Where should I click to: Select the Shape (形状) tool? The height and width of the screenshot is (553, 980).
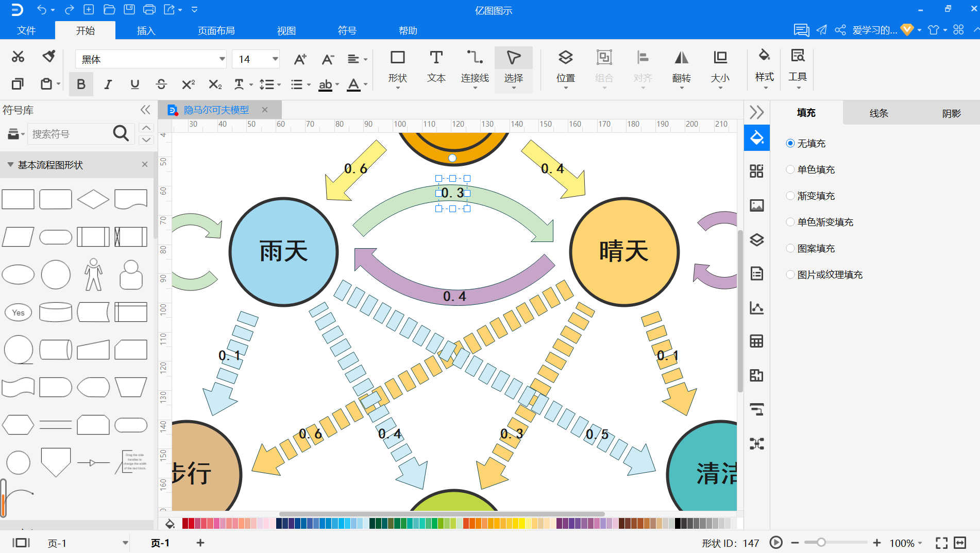(x=398, y=70)
